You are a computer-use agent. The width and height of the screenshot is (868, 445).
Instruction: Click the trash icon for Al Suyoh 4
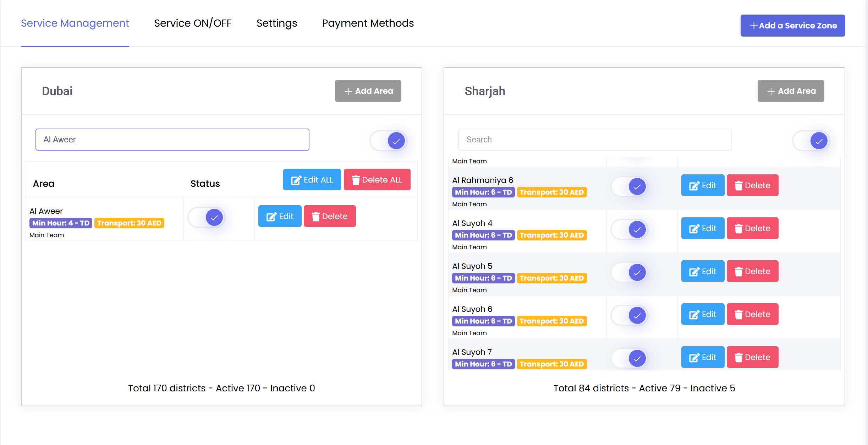tap(738, 229)
